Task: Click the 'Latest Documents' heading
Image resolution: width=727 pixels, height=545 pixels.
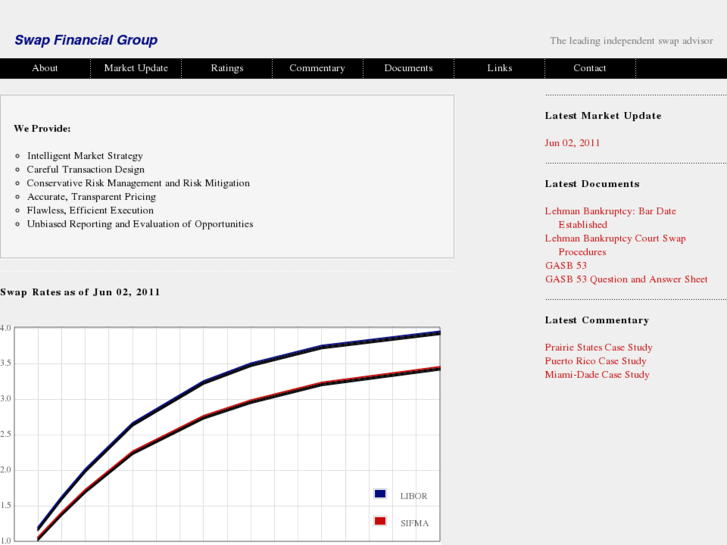Action: tap(592, 184)
